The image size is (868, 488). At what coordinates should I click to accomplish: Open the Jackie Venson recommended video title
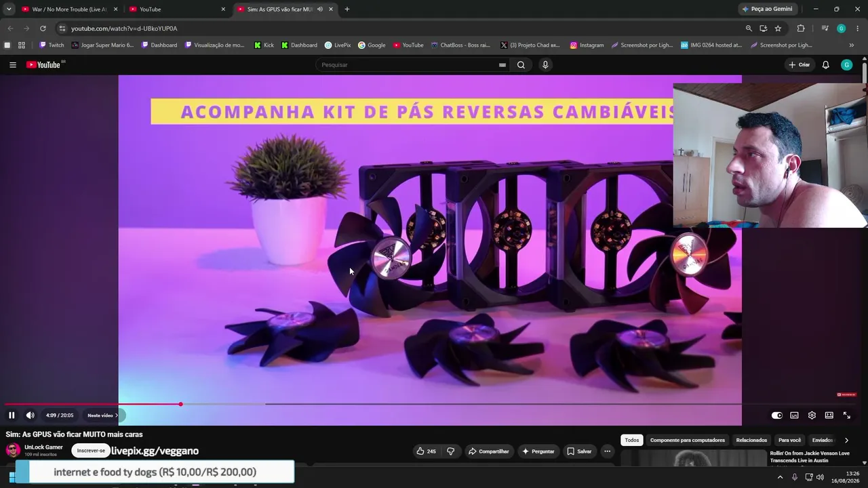(x=810, y=457)
